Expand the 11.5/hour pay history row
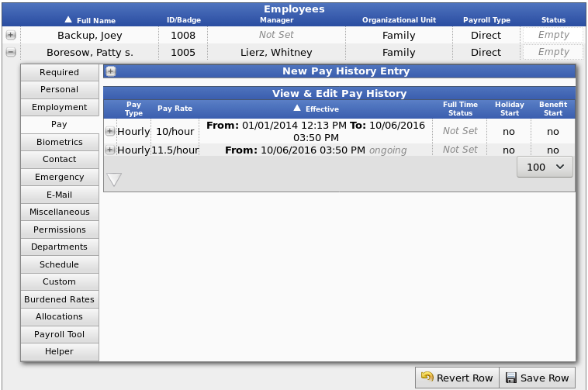This screenshot has height=390, width=588. coord(110,150)
